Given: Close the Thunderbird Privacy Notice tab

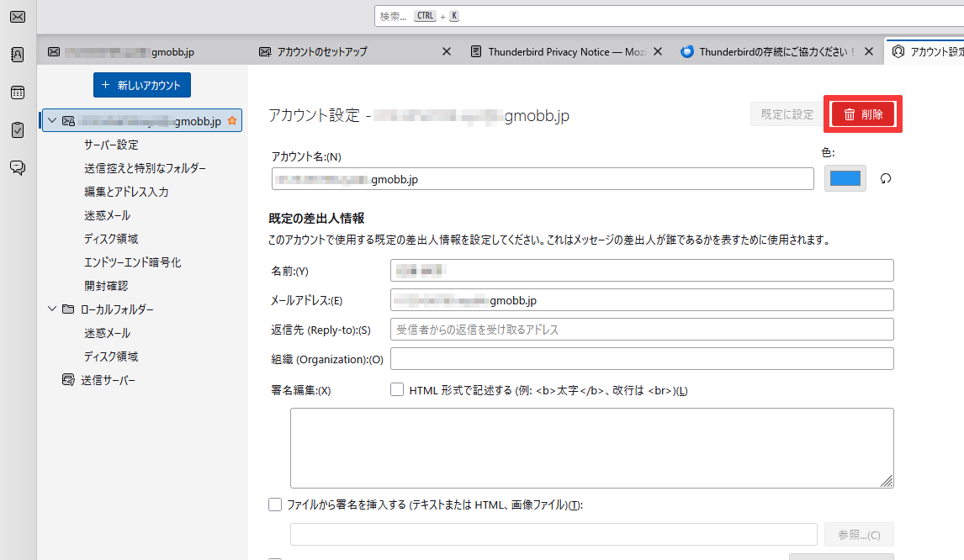Looking at the screenshot, I should [658, 51].
